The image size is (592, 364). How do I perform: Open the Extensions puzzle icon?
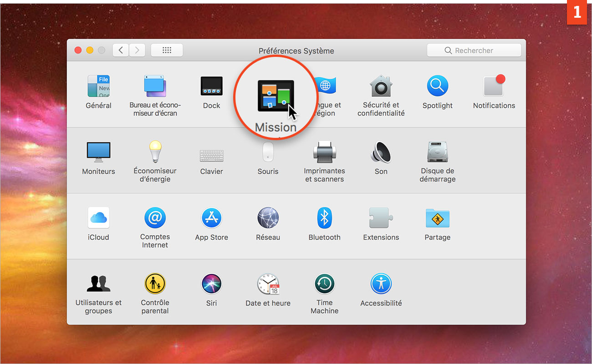(x=381, y=218)
